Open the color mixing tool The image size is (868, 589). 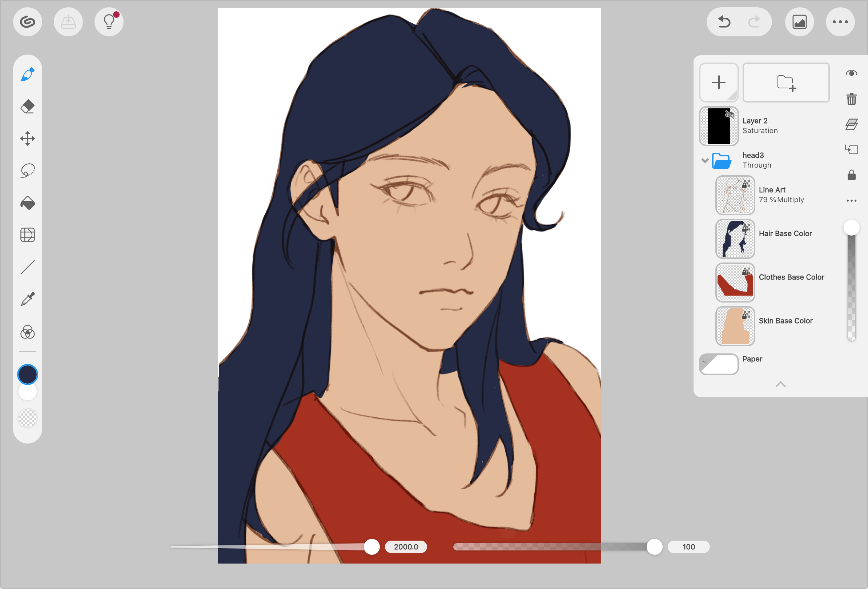tap(27, 332)
